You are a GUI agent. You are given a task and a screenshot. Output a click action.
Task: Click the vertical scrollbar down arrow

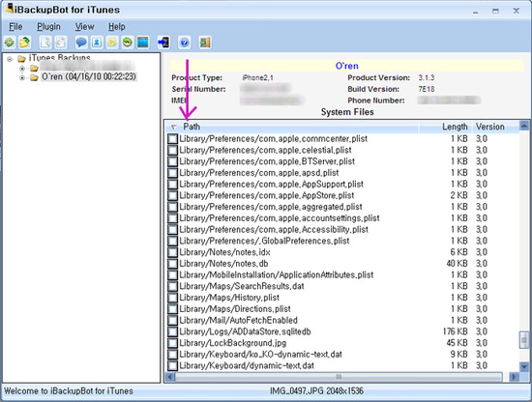coord(524,367)
